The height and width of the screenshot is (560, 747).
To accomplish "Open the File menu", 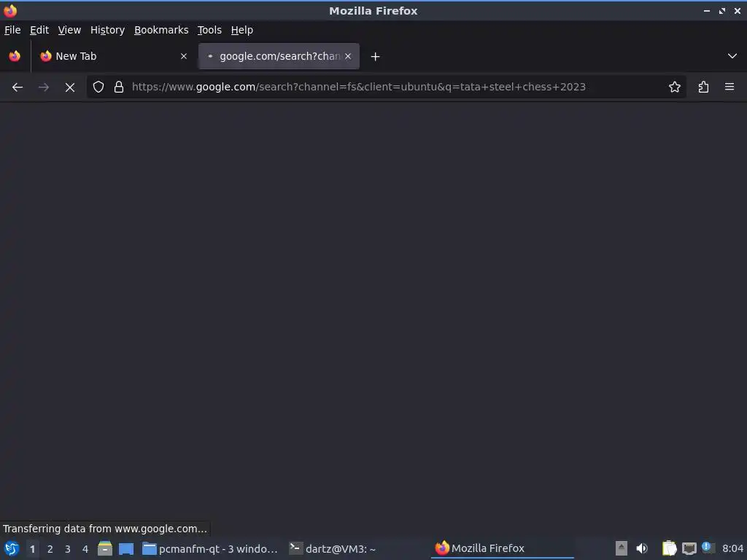I will [12, 30].
